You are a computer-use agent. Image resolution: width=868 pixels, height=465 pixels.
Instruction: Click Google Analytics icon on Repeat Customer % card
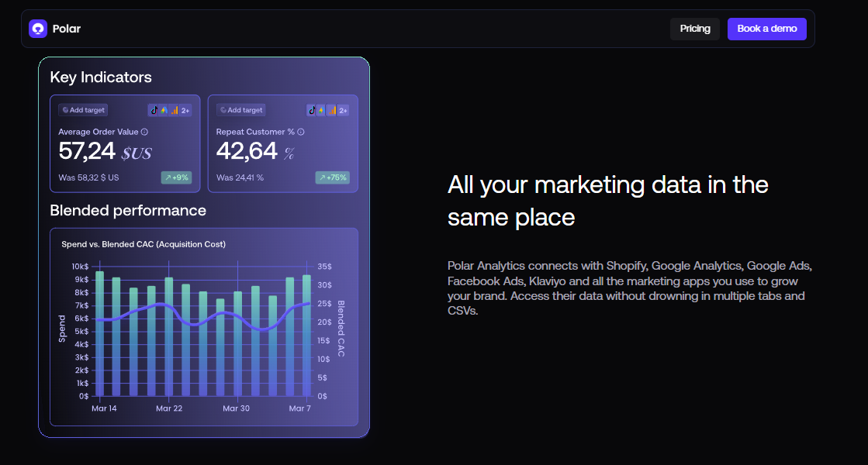[x=331, y=110]
